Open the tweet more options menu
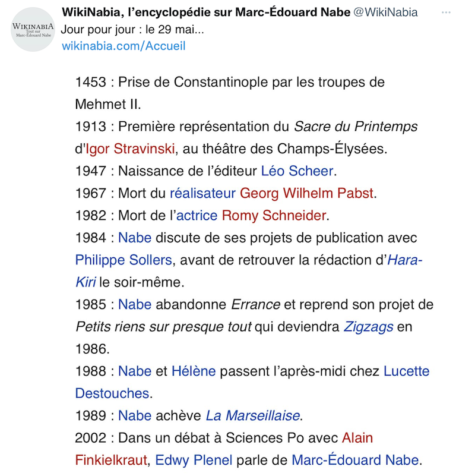The image size is (475, 476). pos(446,12)
